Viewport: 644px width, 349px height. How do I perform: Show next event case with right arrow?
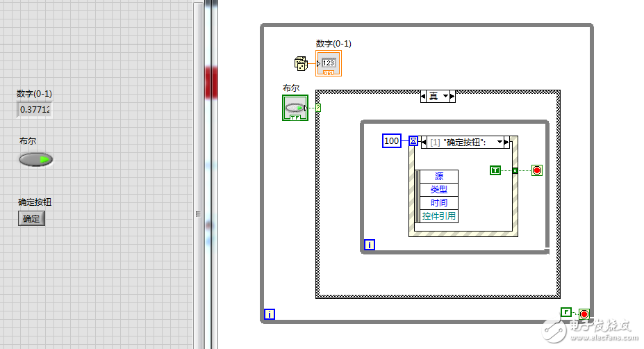pos(507,142)
